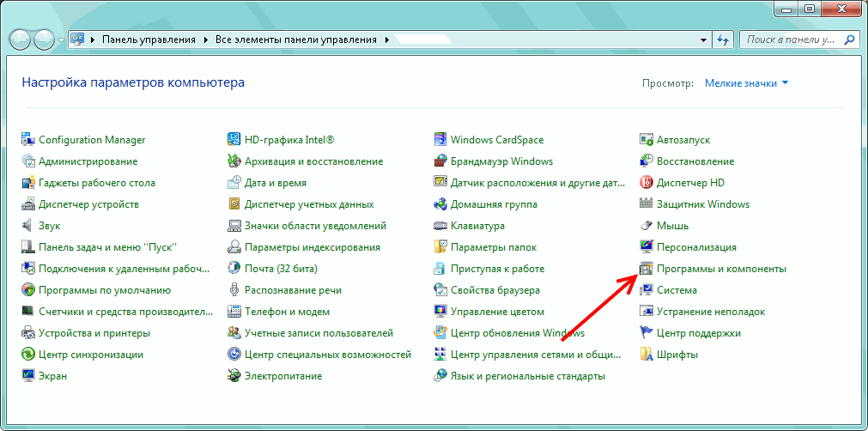Image resolution: width=868 pixels, height=431 pixels.
Task: Open the Учетные записи пользователей link
Action: click(319, 333)
